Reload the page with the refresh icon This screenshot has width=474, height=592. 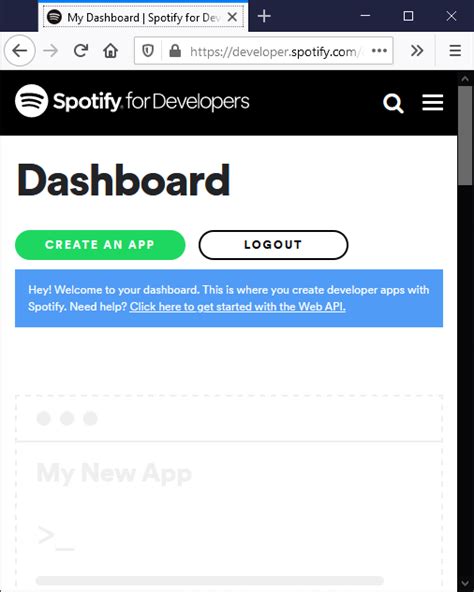pyautogui.click(x=81, y=51)
